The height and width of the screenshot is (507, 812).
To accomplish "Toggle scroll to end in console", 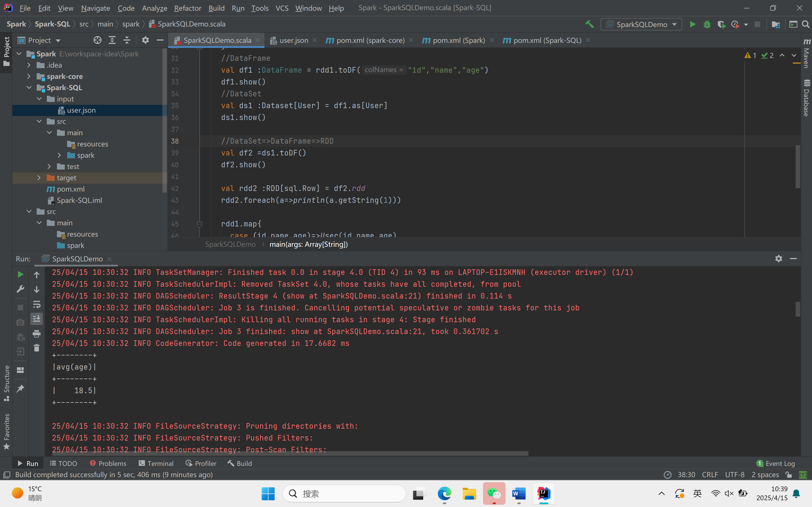I will coord(37,319).
